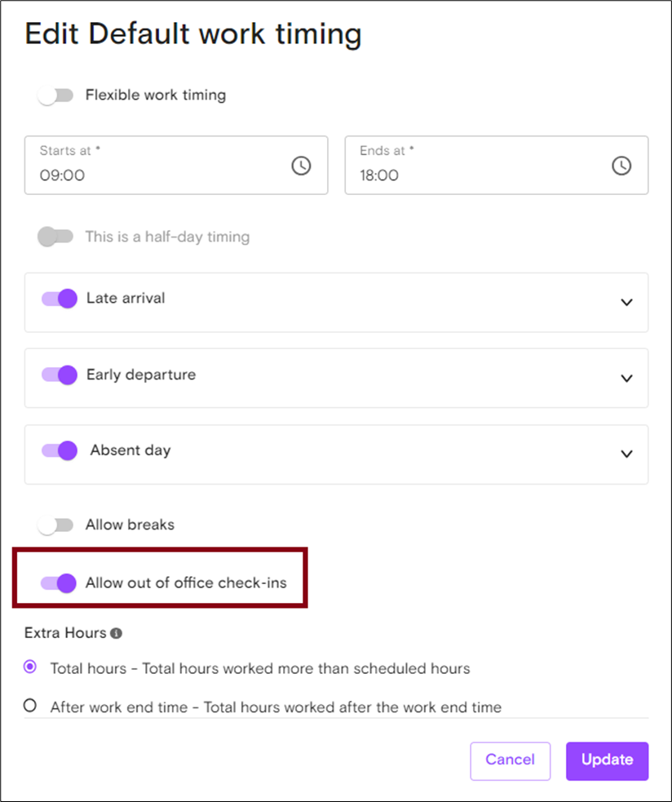Click the clock icon in Starts at field

click(301, 166)
